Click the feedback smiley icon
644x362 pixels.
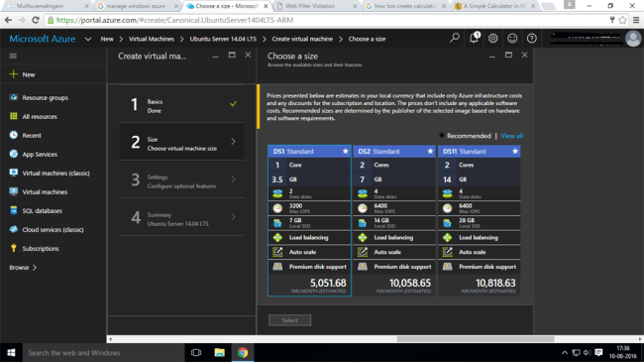coord(512,39)
